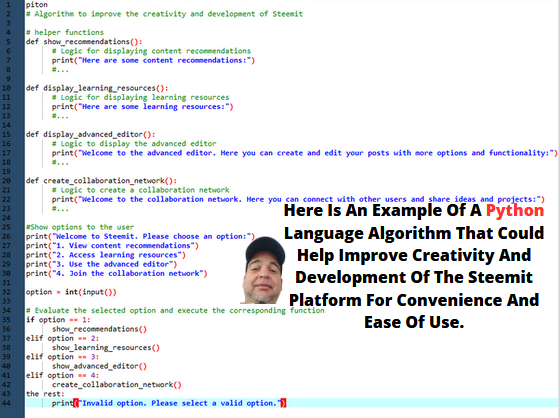Click the 'Welcome to Steemit. Please choose an option' line
559x418 pixels.
[140, 236]
